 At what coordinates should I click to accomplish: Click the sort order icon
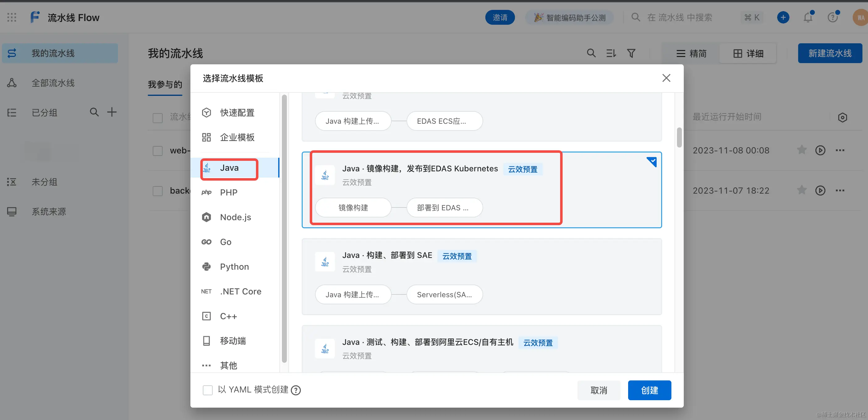click(611, 53)
